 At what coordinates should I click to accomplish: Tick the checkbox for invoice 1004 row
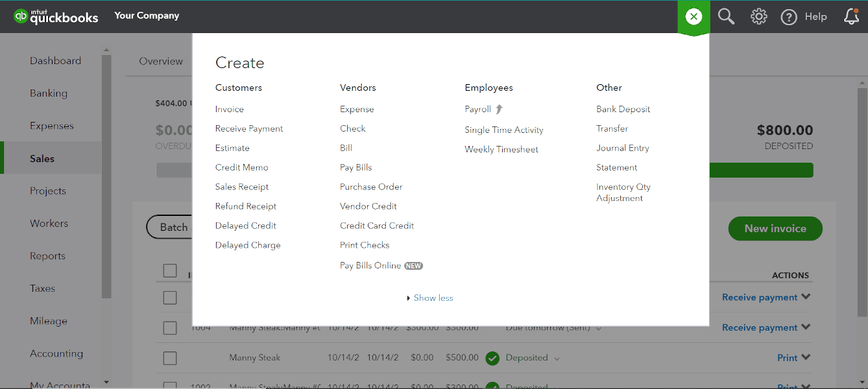(x=170, y=327)
